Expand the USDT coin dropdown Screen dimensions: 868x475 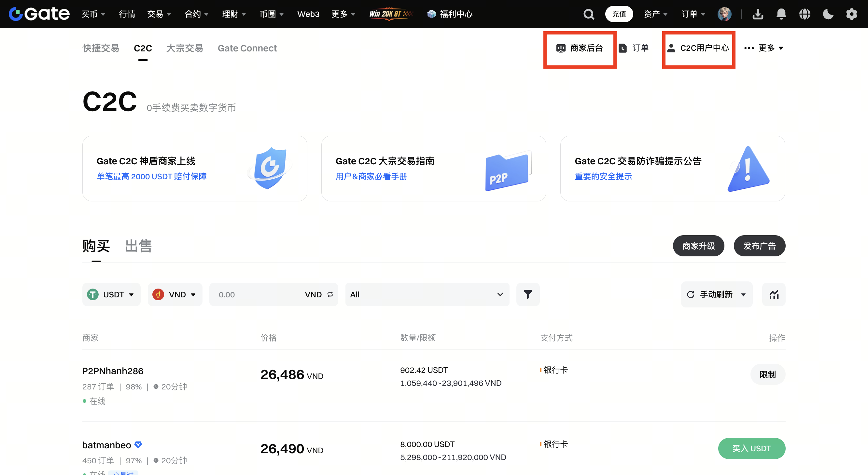click(x=111, y=294)
